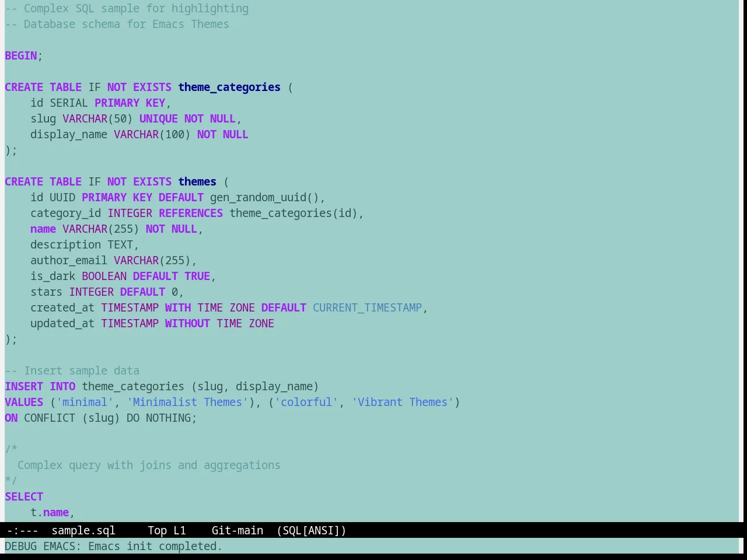Click 't.name,' in the SELECT list

coord(53,512)
